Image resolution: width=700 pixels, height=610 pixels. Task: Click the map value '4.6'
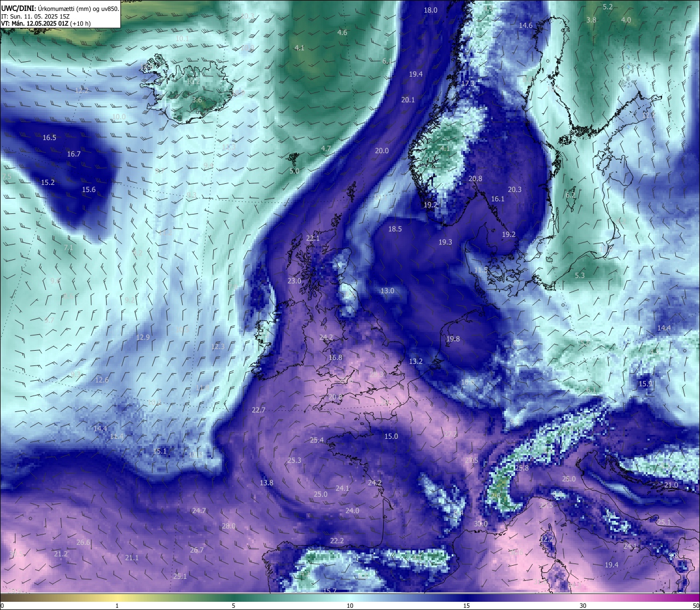click(x=342, y=33)
